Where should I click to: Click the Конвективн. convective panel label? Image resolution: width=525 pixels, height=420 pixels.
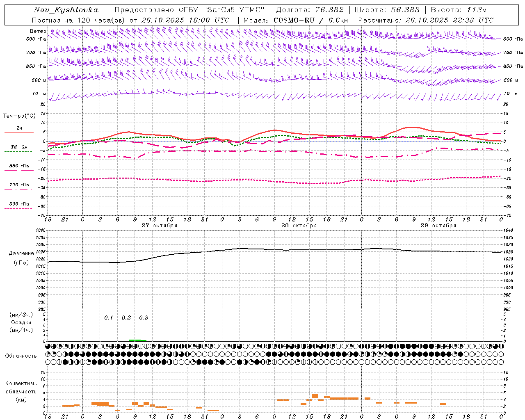click(21, 383)
